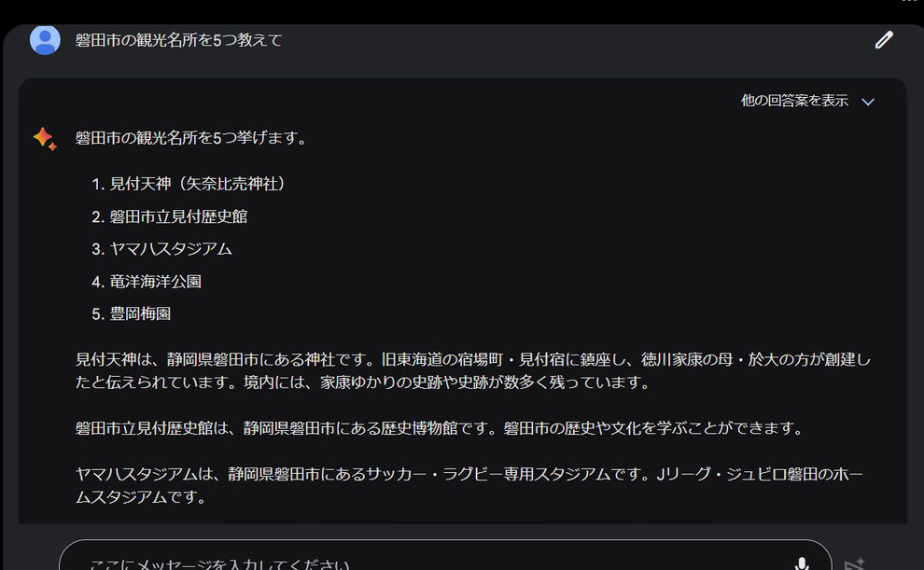Click the 他の回答案を表示 label

click(794, 101)
